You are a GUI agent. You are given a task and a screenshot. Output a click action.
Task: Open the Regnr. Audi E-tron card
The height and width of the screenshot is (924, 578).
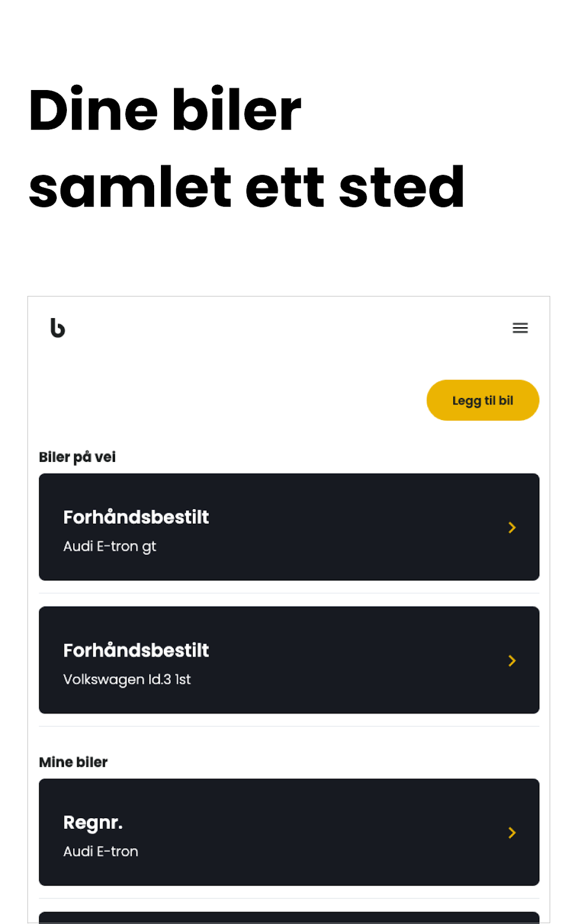[288, 832]
